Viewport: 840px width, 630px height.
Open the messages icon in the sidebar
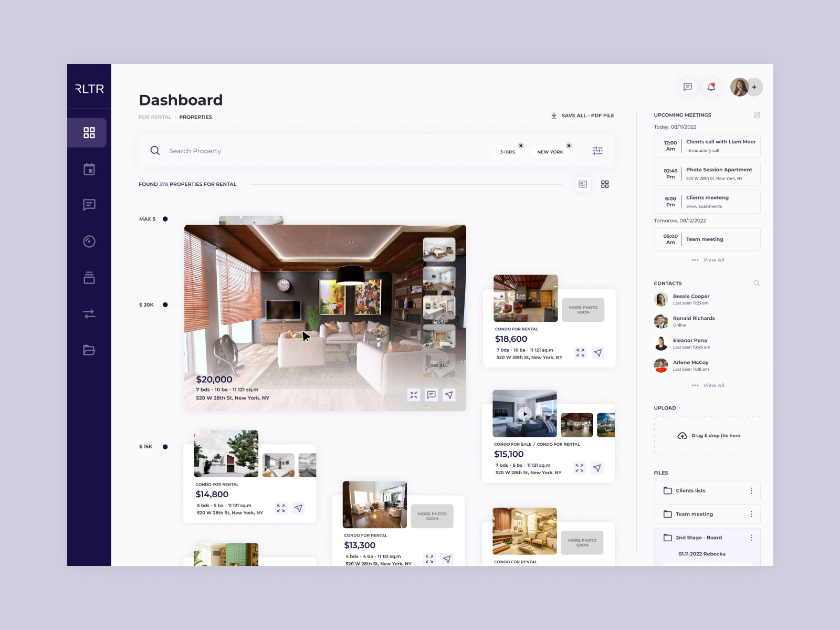[x=89, y=205]
